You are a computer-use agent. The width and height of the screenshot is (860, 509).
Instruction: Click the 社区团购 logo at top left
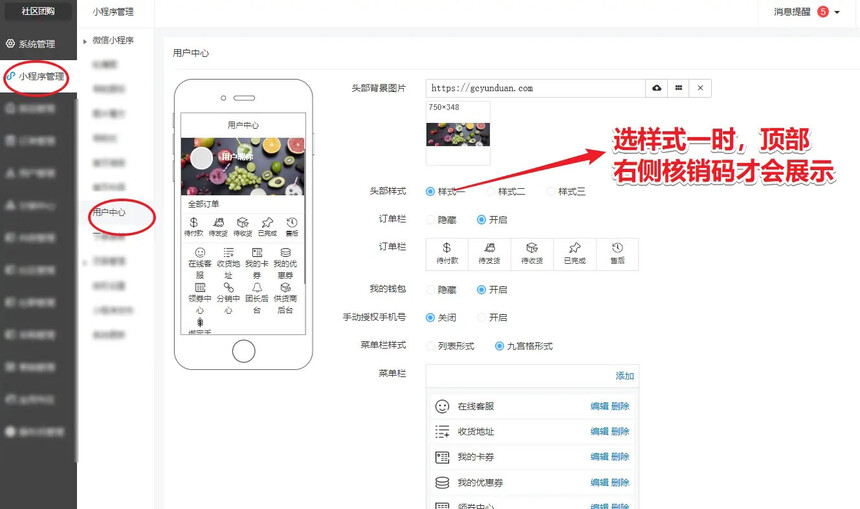click(x=38, y=11)
